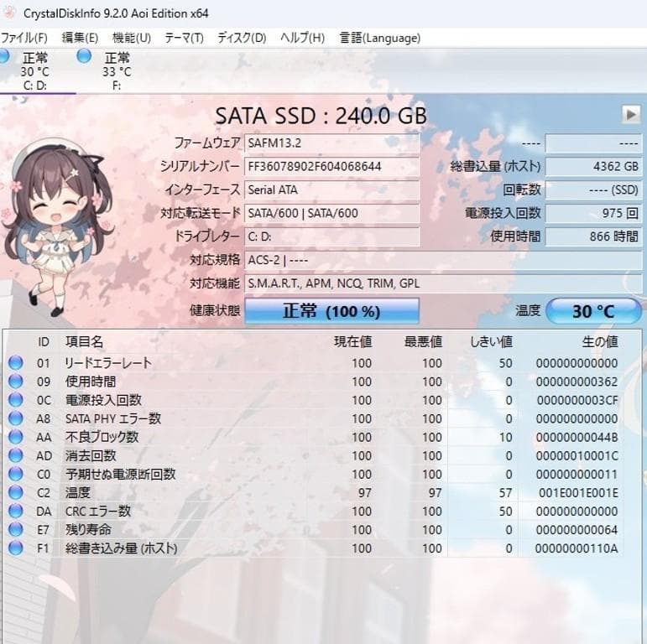Open the 編集(E) menu
This screenshot has height=644, width=647.
coord(80,38)
